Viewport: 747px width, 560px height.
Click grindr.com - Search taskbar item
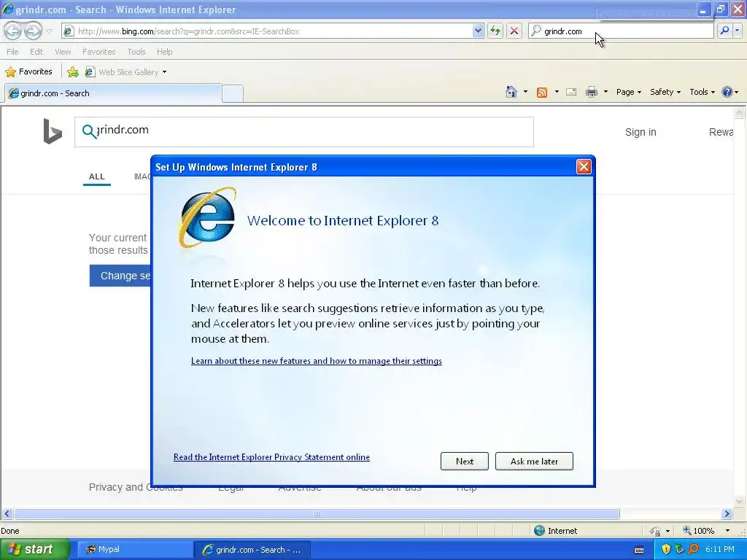252,550
